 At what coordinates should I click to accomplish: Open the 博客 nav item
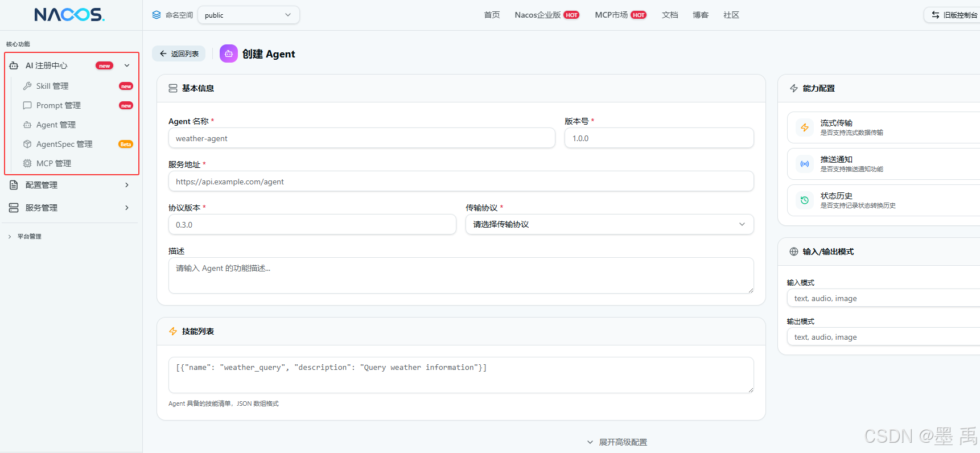701,15
